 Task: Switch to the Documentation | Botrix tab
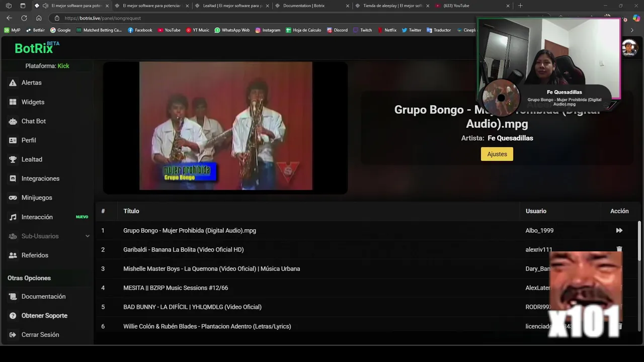point(312,6)
